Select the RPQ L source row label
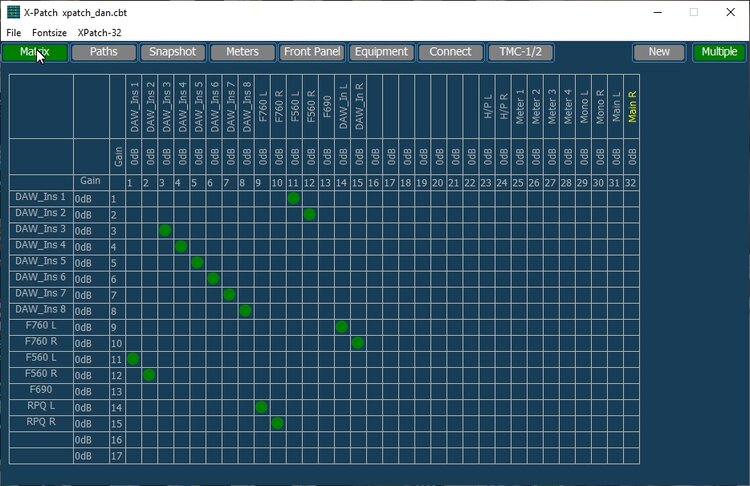Viewport: 750px width, 486px height. (41, 406)
